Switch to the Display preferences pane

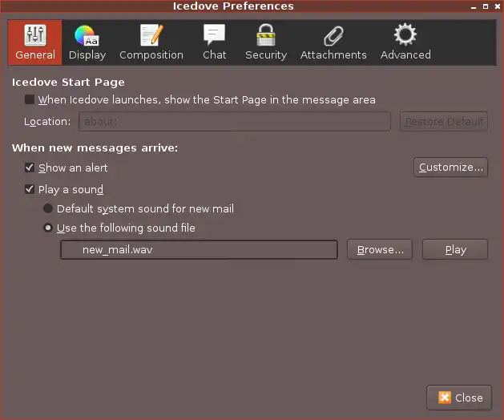(x=87, y=42)
